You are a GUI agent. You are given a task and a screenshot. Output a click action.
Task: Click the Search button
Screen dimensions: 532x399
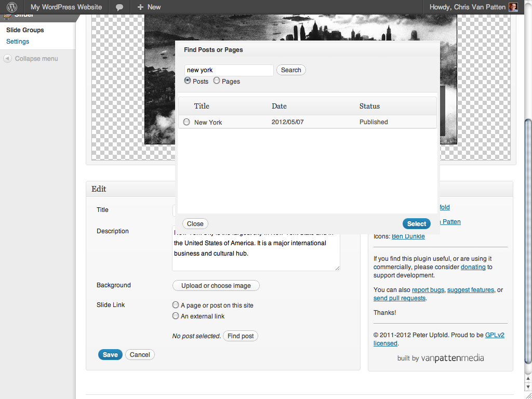click(291, 70)
